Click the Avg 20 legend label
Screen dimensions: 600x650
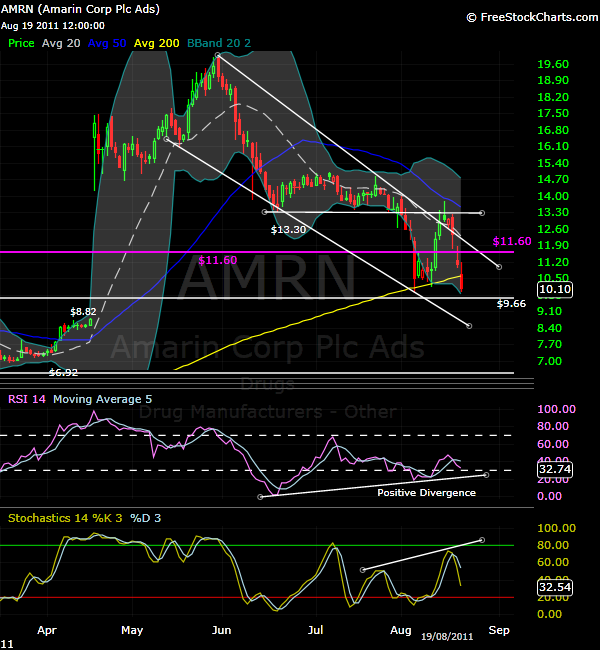pos(61,43)
